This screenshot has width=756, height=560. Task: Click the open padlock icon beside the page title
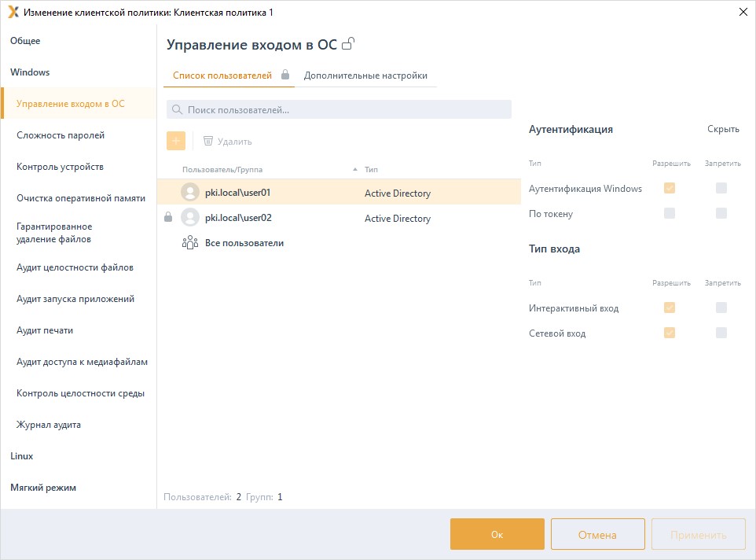pos(348,44)
